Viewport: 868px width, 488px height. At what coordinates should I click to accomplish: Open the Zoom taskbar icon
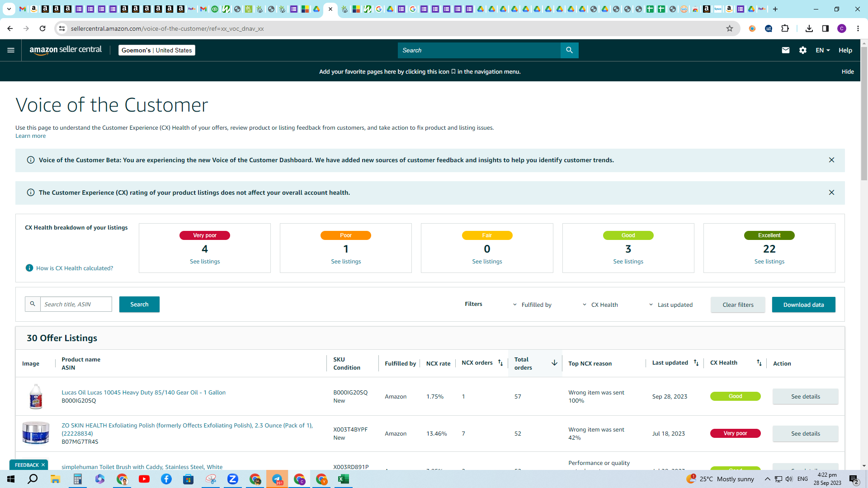tap(233, 479)
